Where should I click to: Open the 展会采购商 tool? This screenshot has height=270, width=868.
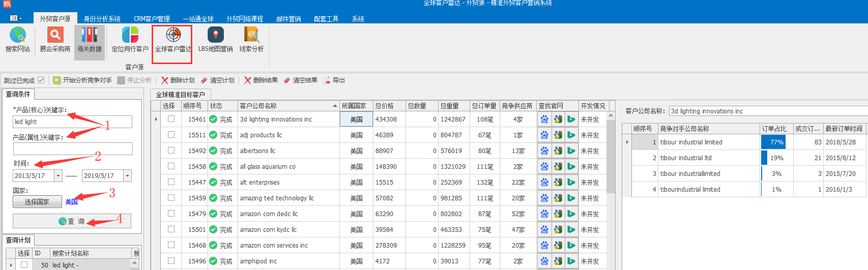click(55, 41)
